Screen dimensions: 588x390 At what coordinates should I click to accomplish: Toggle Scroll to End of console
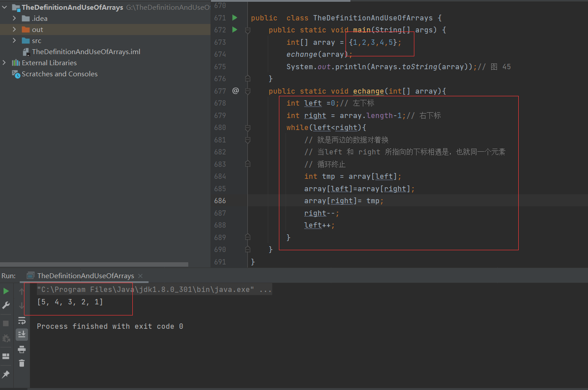[22, 335]
